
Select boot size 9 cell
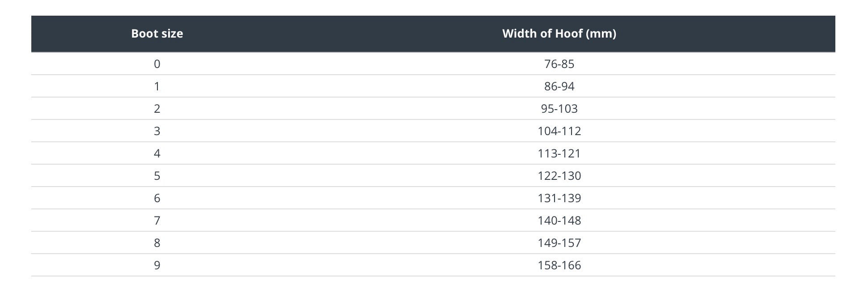pyautogui.click(x=157, y=265)
